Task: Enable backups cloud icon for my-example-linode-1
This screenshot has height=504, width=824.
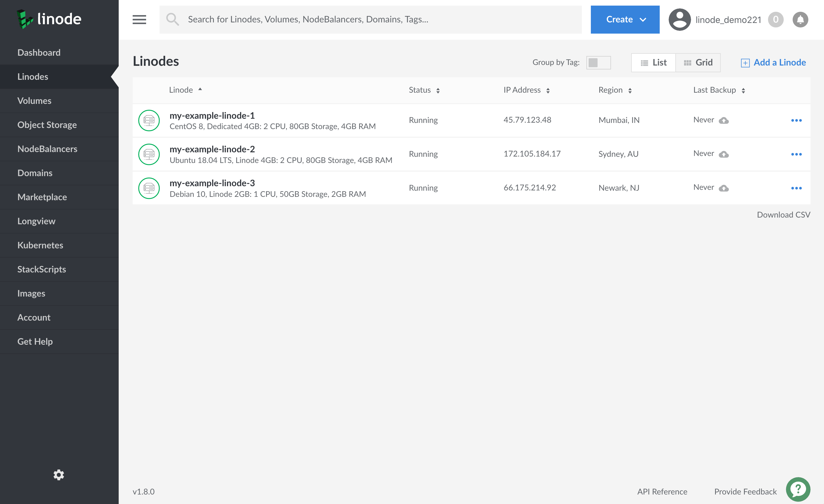Action: point(724,120)
